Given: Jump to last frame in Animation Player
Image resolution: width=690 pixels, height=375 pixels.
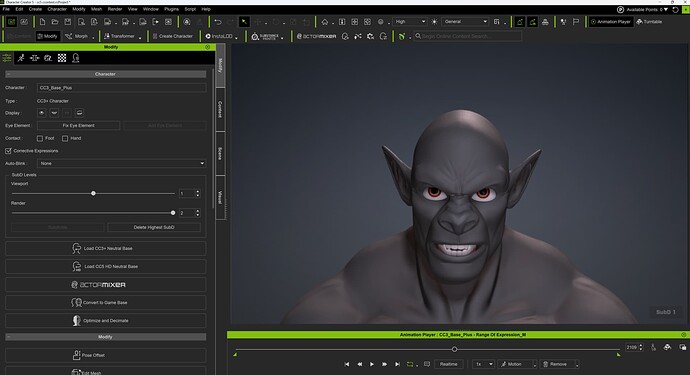Looking at the screenshot, I should (x=397, y=364).
